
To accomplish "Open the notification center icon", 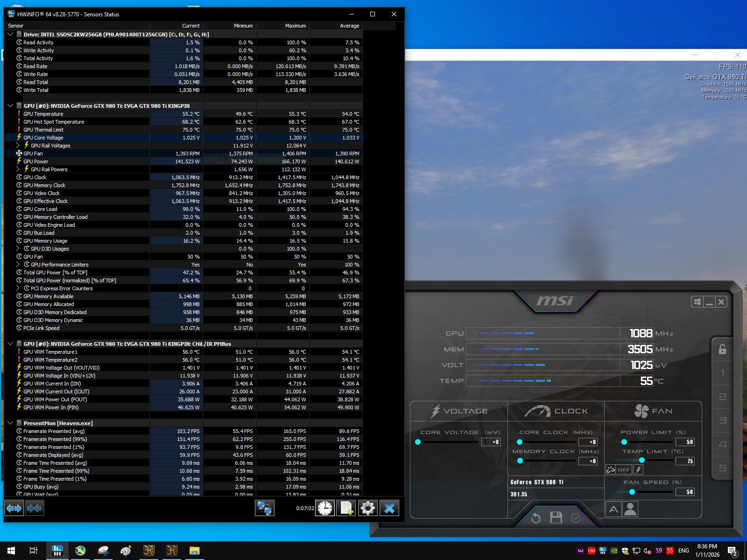I will click(x=733, y=551).
